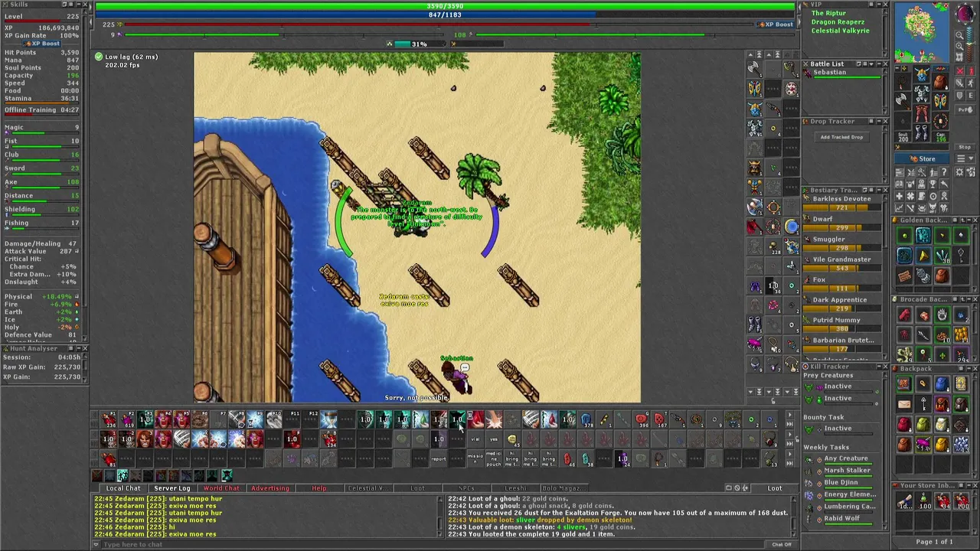This screenshot has width=980, height=551.
Task: Minimize the Backpack container
Action: [x=967, y=369]
